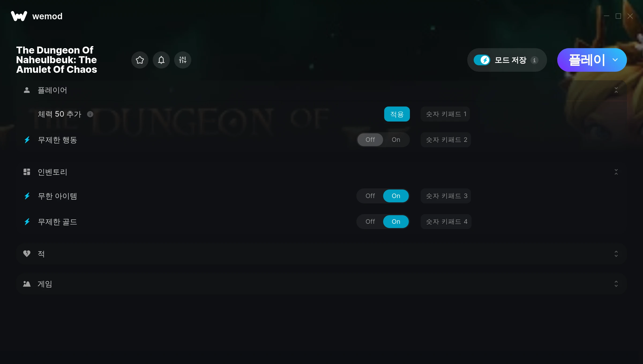This screenshot has width=643, height=364.
Task: Expand the 적 section
Action: (616, 254)
